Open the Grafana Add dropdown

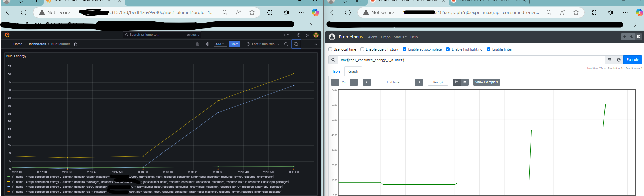pyautogui.click(x=220, y=44)
